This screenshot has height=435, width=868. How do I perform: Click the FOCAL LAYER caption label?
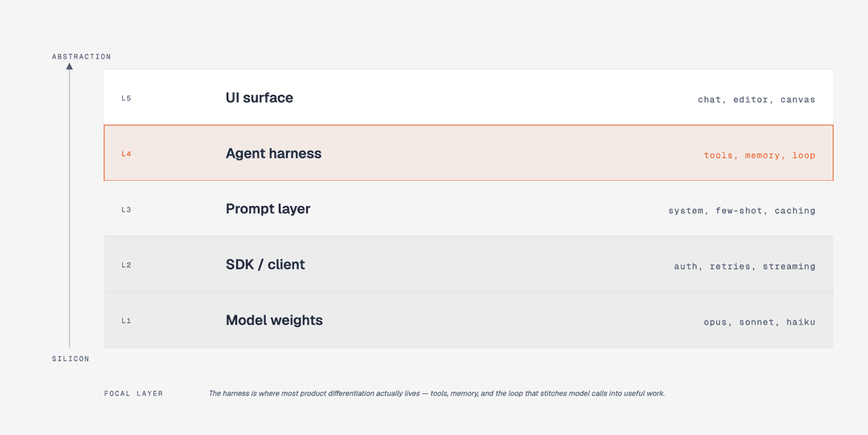coord(133,393)
